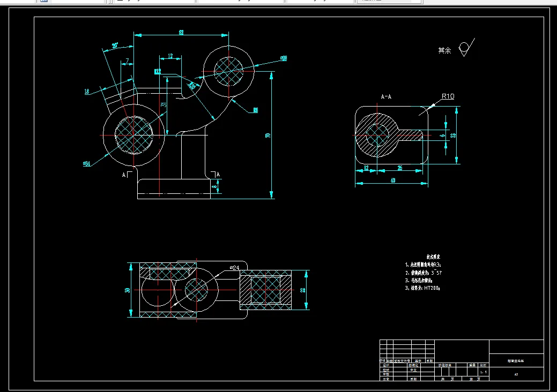Viewport: 557px width, 392px height.
Task: Pick the 30 vertical dimension in bottom view
Action: click(127, 290)
